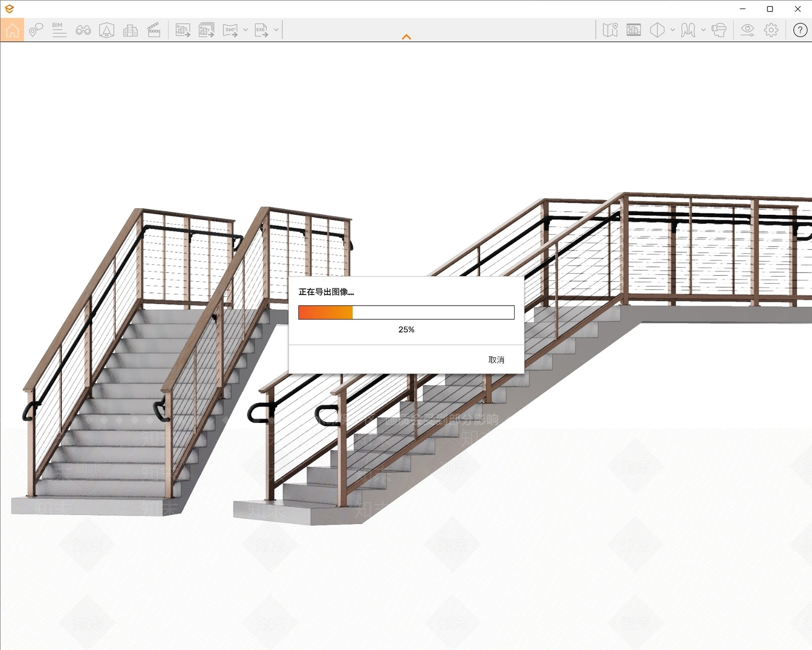812x650 pixels.
Task: Click the export progress bar at 25%
Action: 407,312
